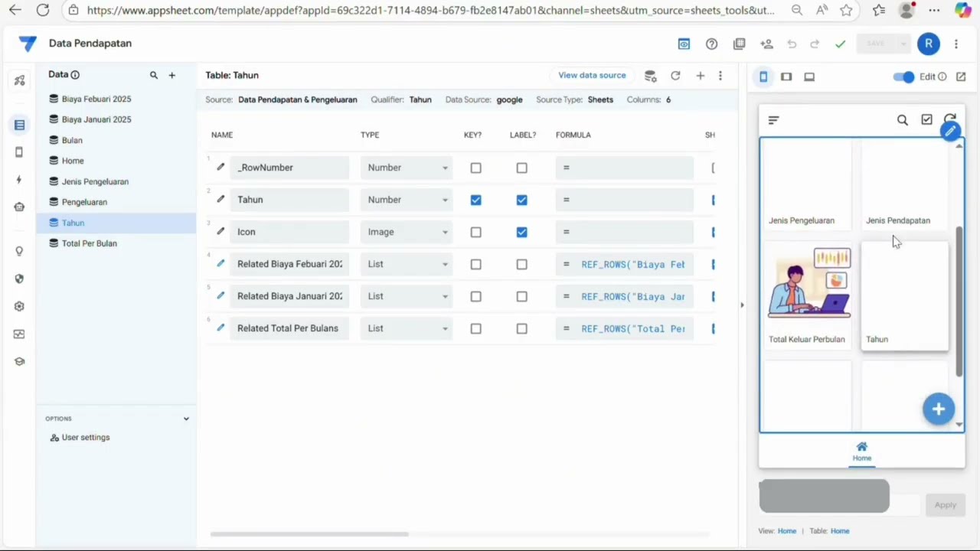Click Home tab in app preview
Screen dimensions: 980x551
click(x=862, y=452)
